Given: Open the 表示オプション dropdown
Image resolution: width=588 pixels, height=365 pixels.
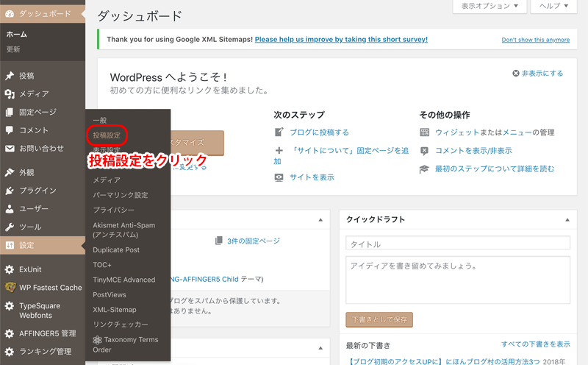Looking at the screenshot, I should point(490,6).
